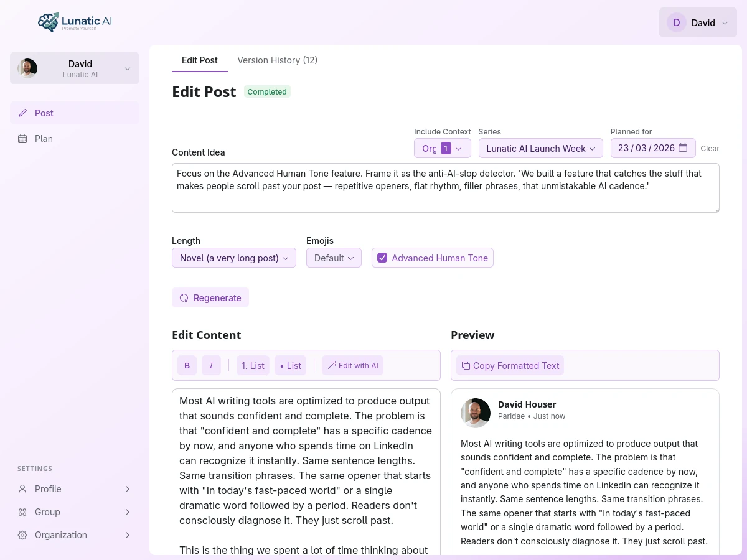Screen dimensions: 747x560
Task: Go to the Plan page
Action: coord(75,139)
